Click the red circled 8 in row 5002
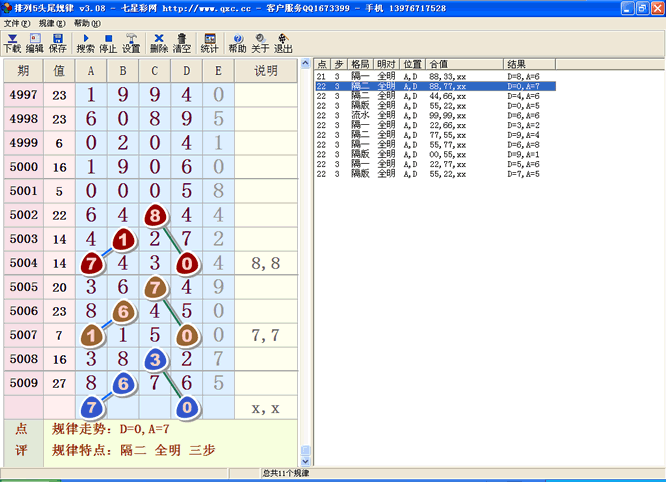 tap(155, 216)
